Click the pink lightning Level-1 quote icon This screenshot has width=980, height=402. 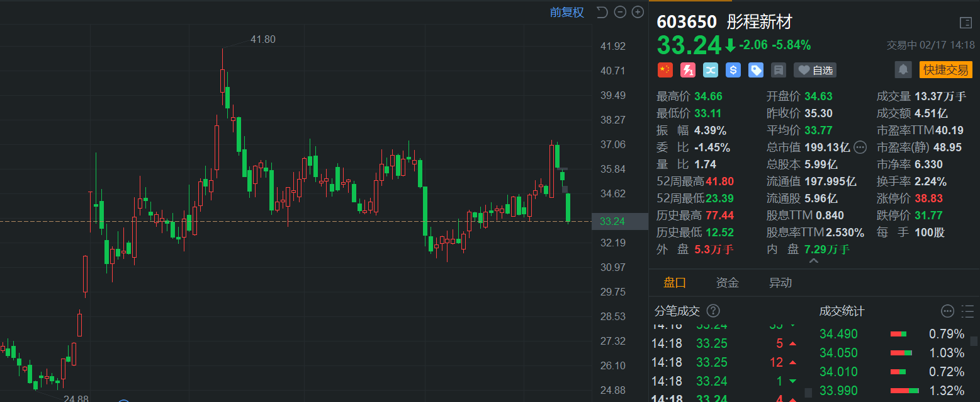click(x=687, y=70)
